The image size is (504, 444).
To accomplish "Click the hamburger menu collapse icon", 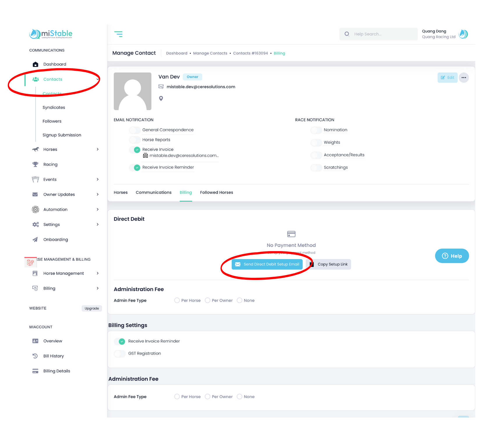I will (118, 34).
